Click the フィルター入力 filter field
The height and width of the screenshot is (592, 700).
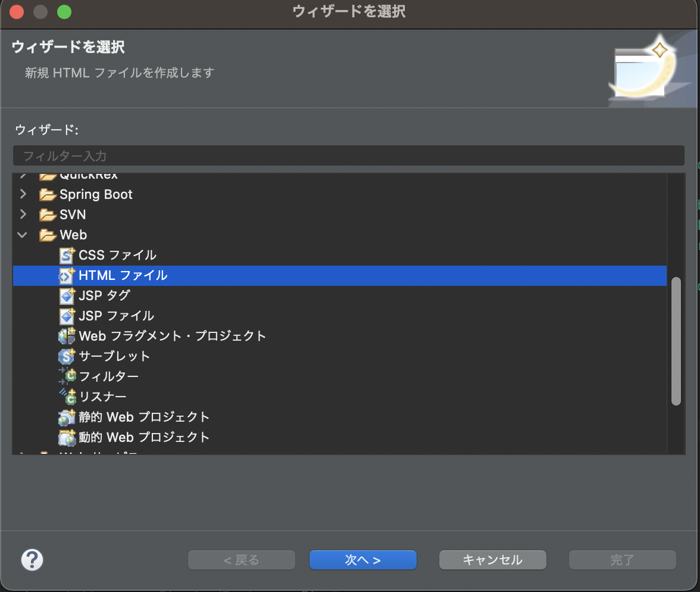tap(348, 156)
